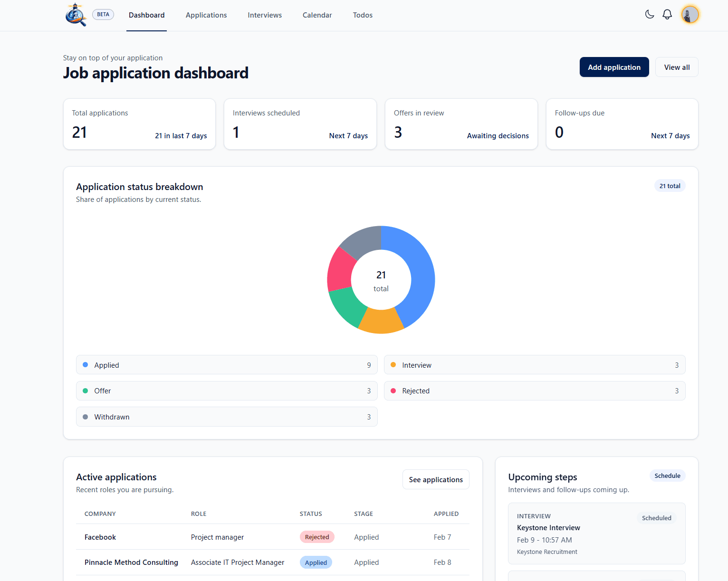Select the Withdrawn legend row
The image size is (728, 581).
(x=227, y=417)
